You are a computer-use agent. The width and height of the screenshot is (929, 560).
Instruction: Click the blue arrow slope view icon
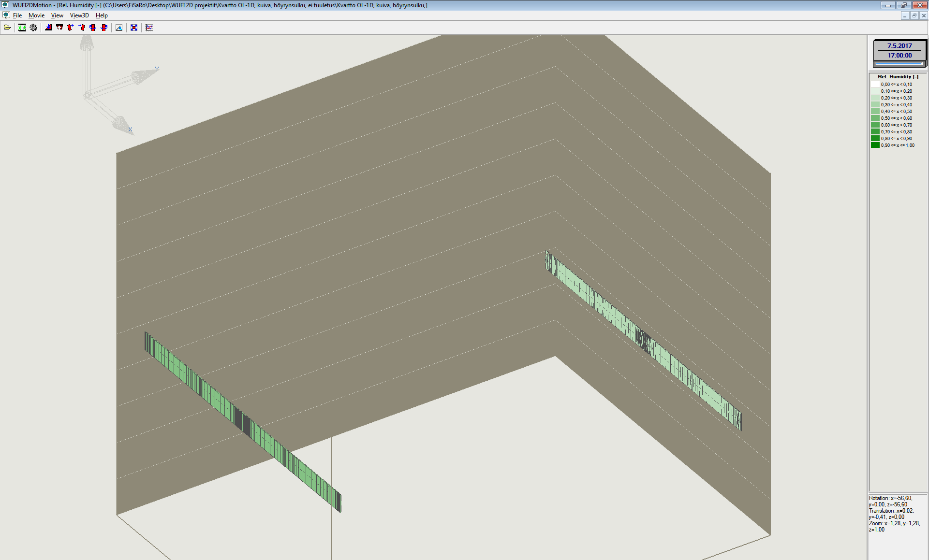(x=48, y=28)
